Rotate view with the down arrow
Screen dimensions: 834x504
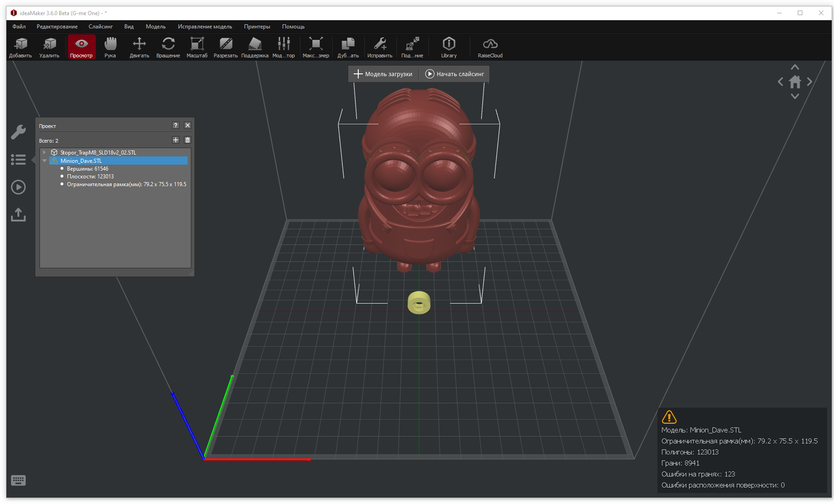(795, 96)
